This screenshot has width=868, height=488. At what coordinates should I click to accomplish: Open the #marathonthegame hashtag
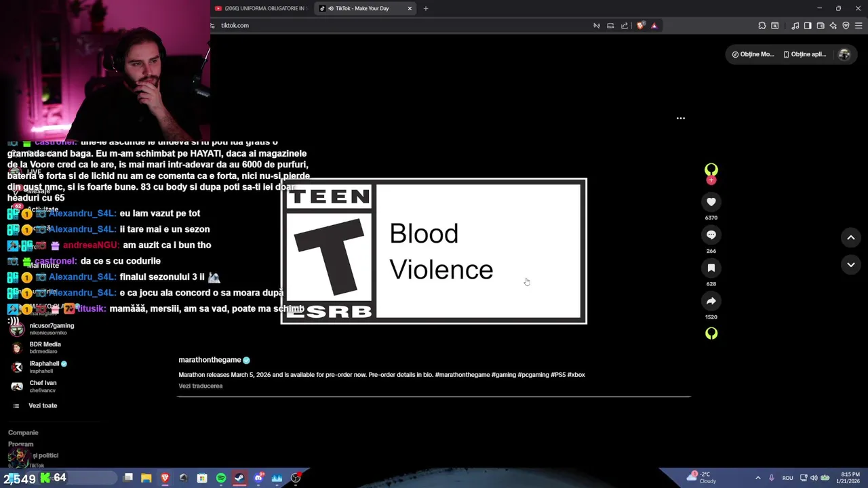[461, 375]
